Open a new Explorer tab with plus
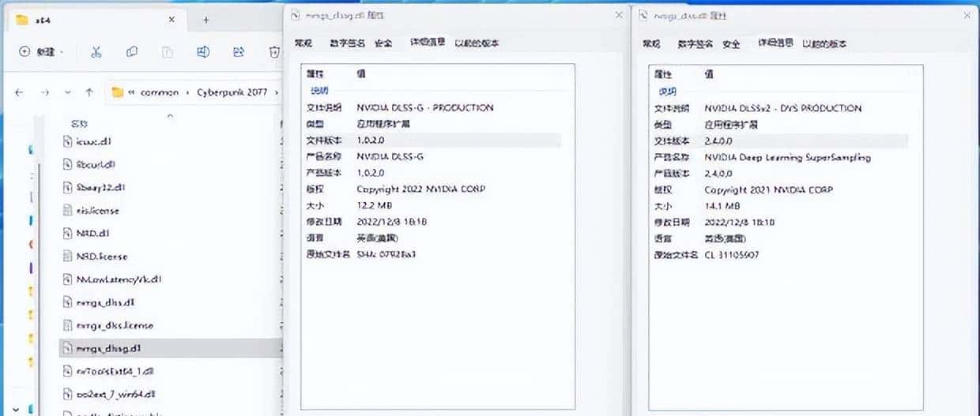 tap(205, 20)
